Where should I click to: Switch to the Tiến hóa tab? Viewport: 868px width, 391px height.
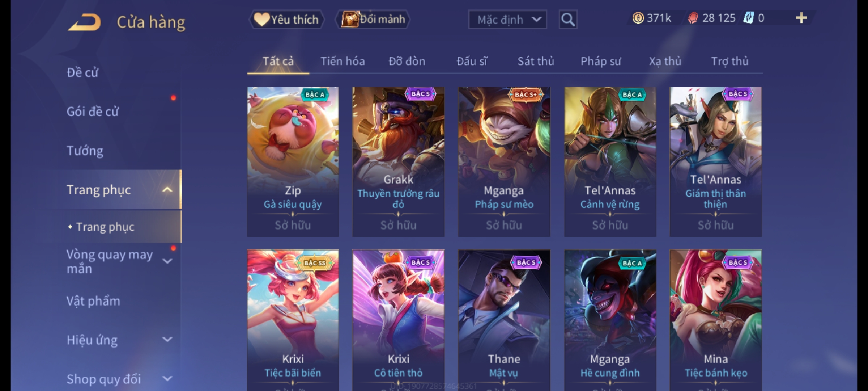pyautogui.click(x=342, y=61)
